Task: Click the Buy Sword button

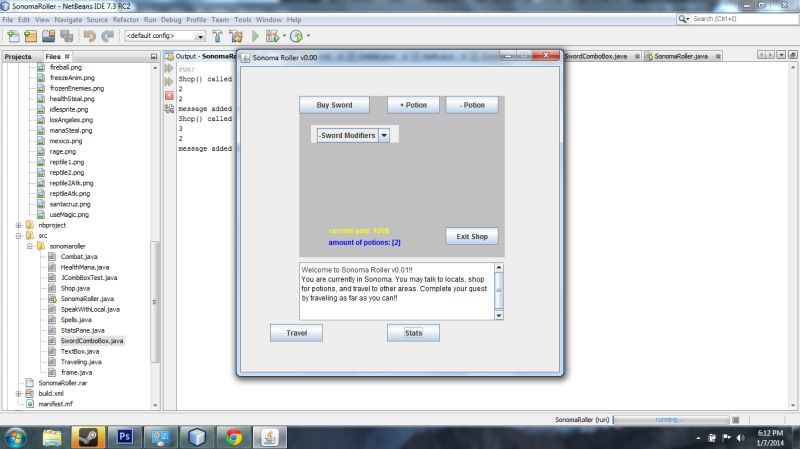Action: point(334,105)
